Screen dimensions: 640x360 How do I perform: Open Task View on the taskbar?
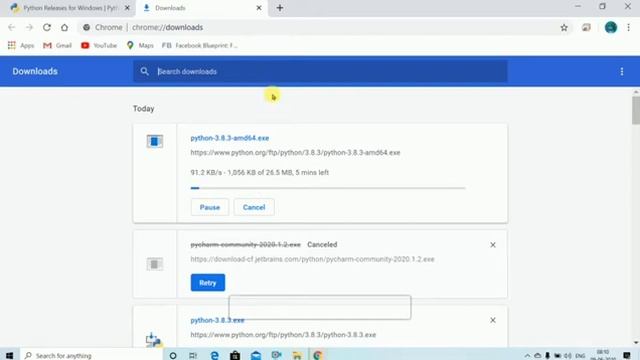(x=193, y=356)
